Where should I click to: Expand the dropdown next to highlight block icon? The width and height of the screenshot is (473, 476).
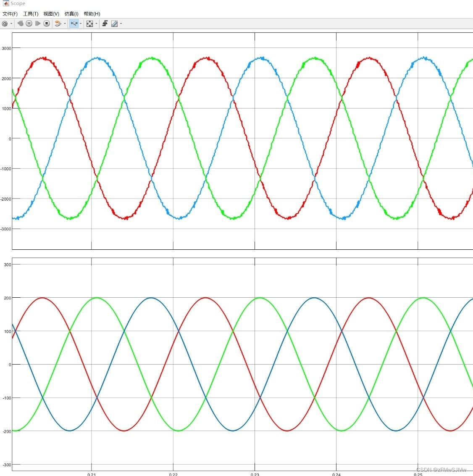click(x=65, y=24)
